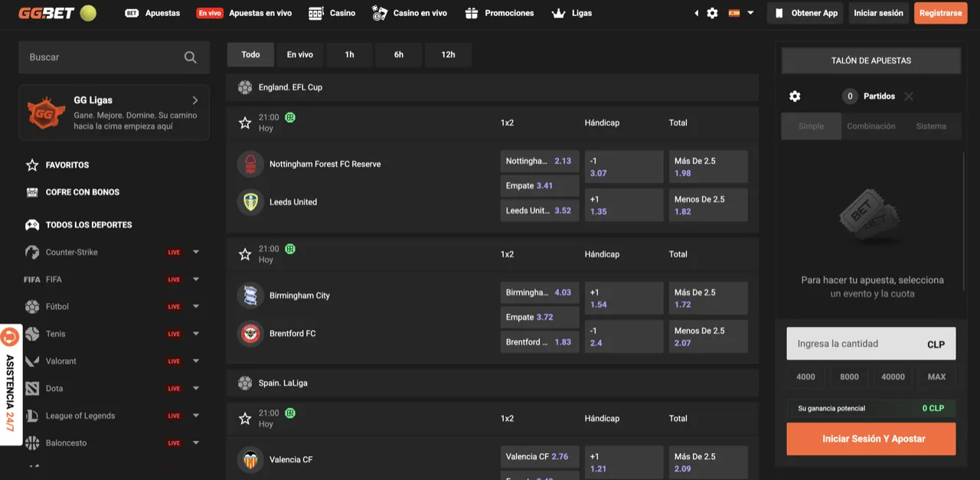Click the Fútbol ball icon in sidebar
The width and height of the screenshot is (980, 480).
pyautogui.click(x=32, y=306)
